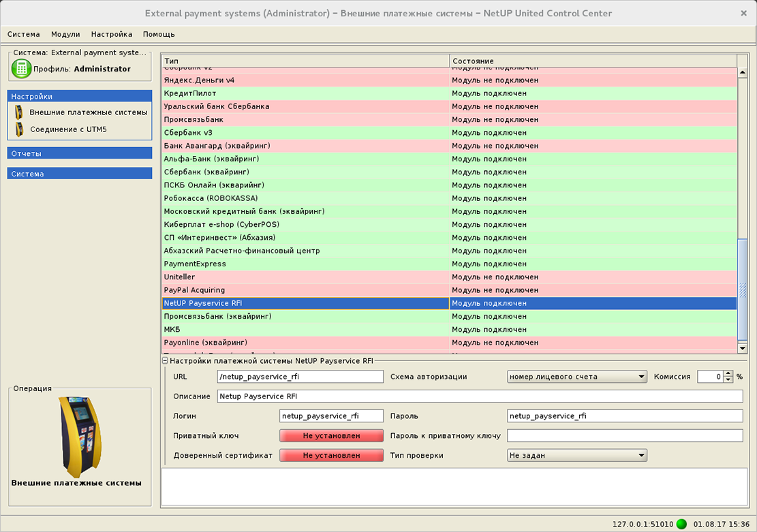Viewport: 757px width, 532px height.
Task: Click the Описание input field
Action: [x=480, y=396]
